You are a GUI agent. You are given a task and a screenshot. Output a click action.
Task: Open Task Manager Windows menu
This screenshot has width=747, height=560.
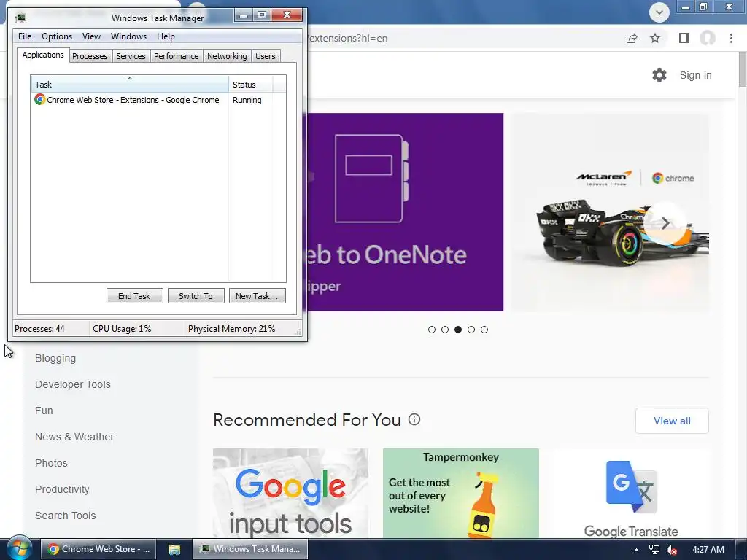128,36
